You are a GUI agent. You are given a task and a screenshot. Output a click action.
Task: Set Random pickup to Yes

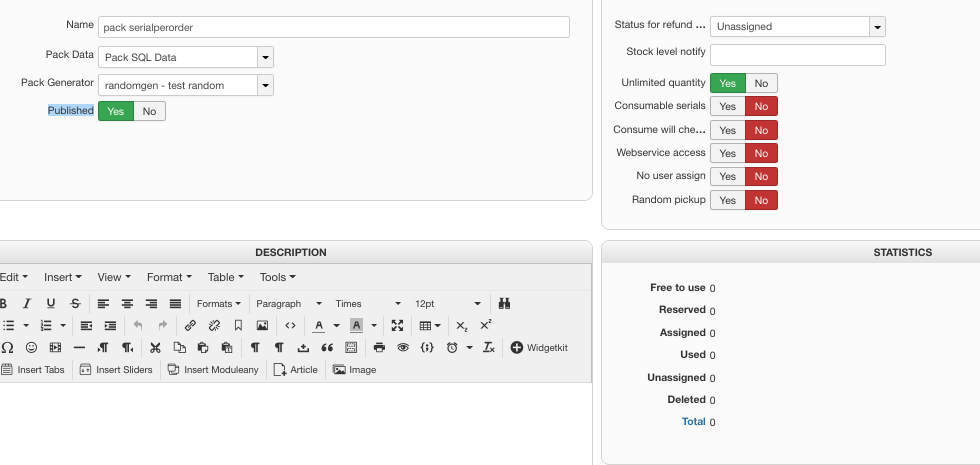[727, 200]
